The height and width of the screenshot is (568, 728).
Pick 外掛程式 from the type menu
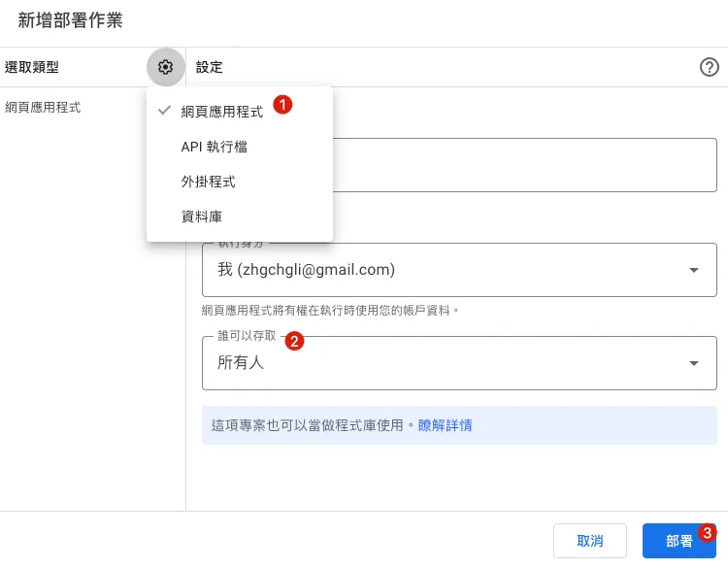[208, 182]
